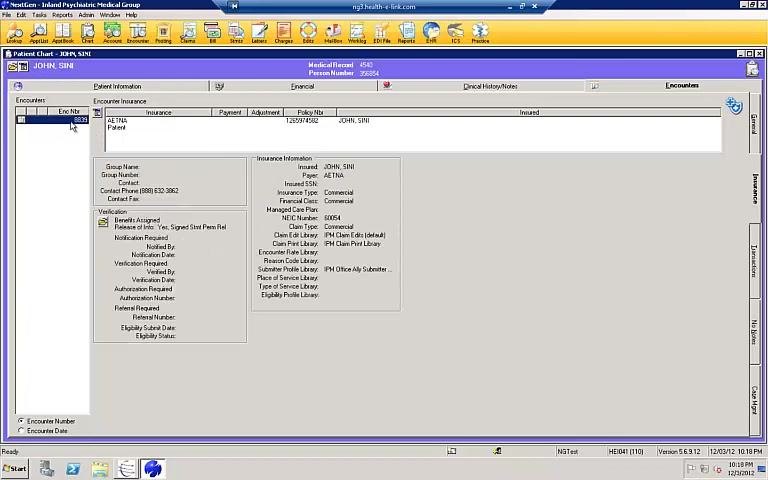Viewport: 768px width, 480px height.
Task: Open the Reports toolbar icon
Action: coord(406,33)
